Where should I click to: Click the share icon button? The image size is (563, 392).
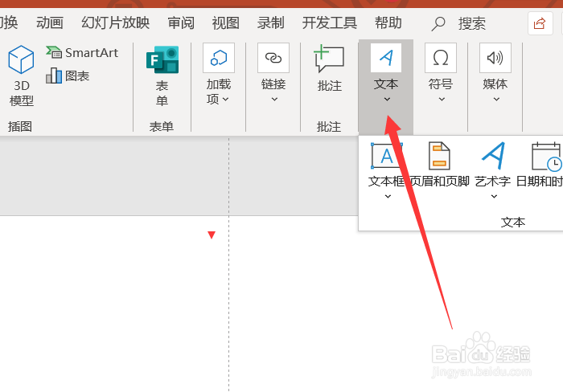point(540,23)
